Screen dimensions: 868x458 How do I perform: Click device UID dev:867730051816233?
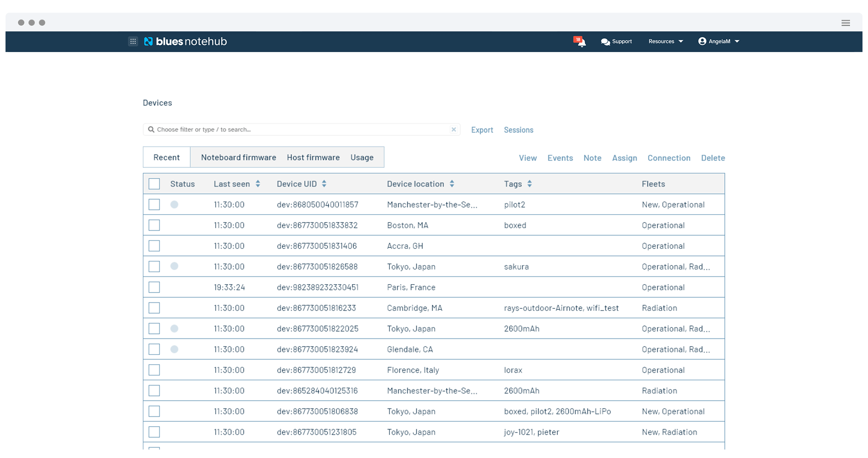(316, 308)
